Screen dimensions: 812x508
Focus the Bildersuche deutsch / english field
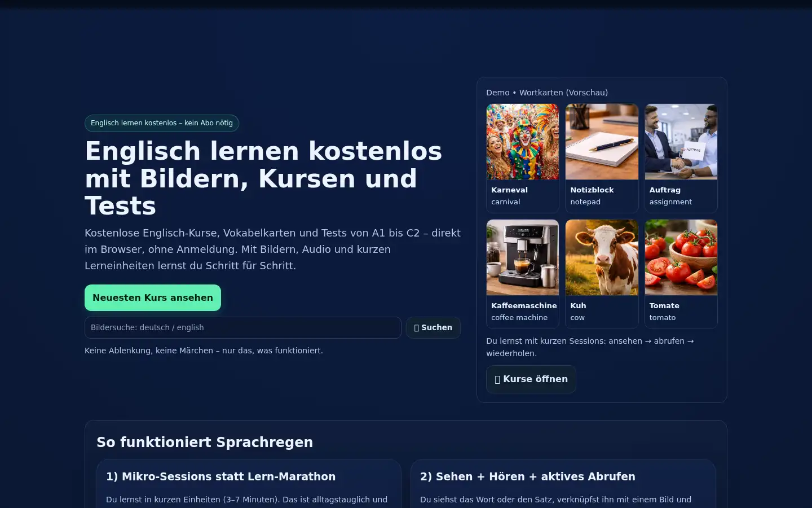pyautogui.click(x=243, y=327)
